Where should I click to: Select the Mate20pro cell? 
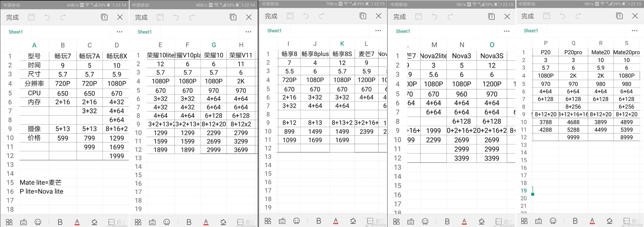click(626, 52)
